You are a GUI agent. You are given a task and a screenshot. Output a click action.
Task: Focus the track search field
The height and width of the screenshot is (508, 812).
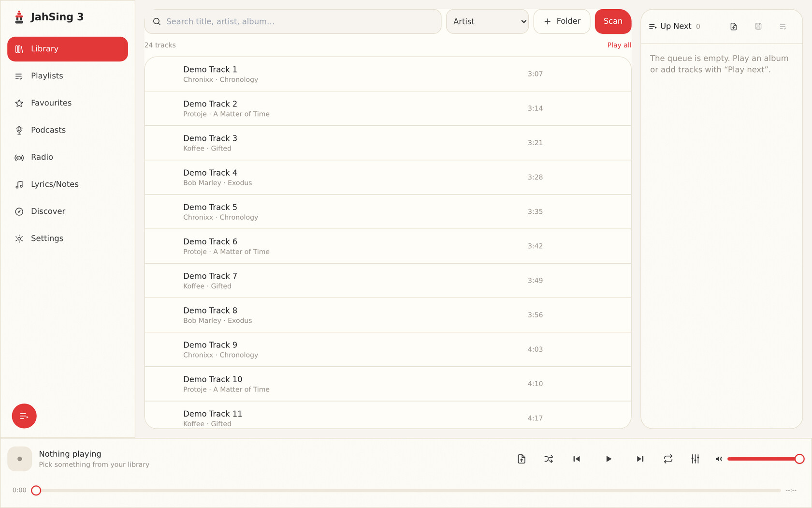pyautogui.click(x=293, y=21)
